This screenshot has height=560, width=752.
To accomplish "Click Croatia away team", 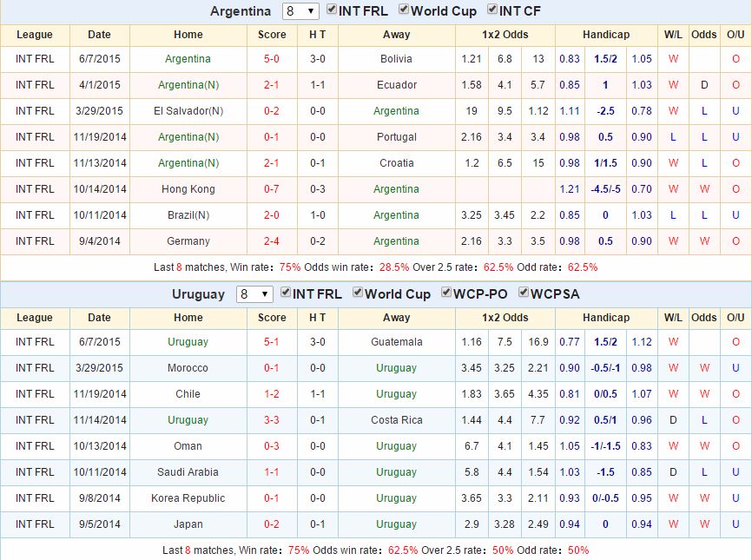I will click(x=396, y=163).
